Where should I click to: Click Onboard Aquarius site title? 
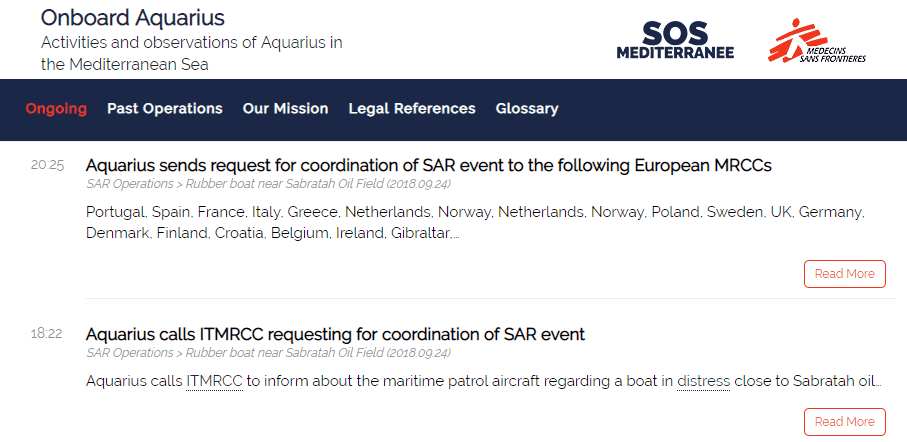click(132, 18)
